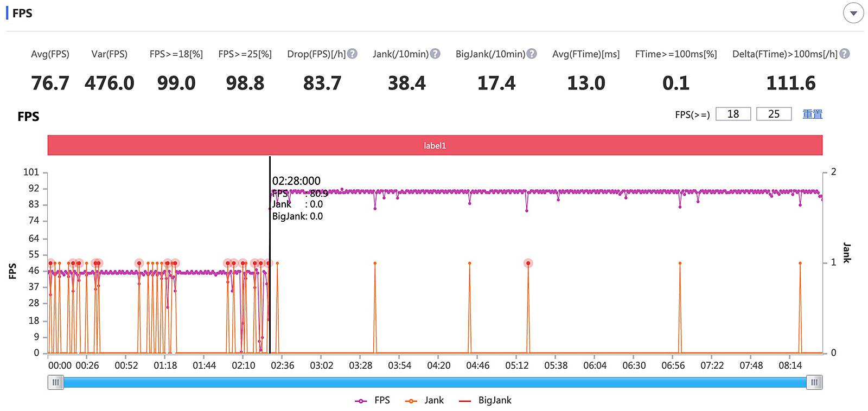Click jank spike point near 04:46
Image resolution: width=868 pixels, height=411 pixels.
tap(470, 264)
